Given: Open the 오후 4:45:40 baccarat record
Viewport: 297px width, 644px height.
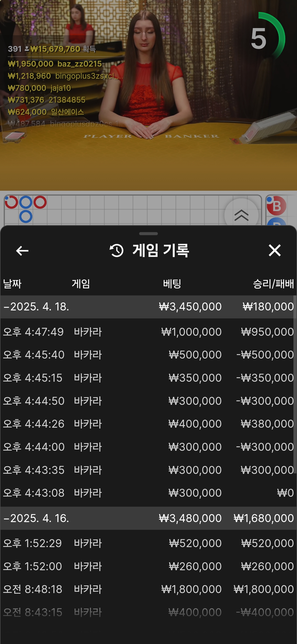Looking at the screenshot, I should point(148,355).
